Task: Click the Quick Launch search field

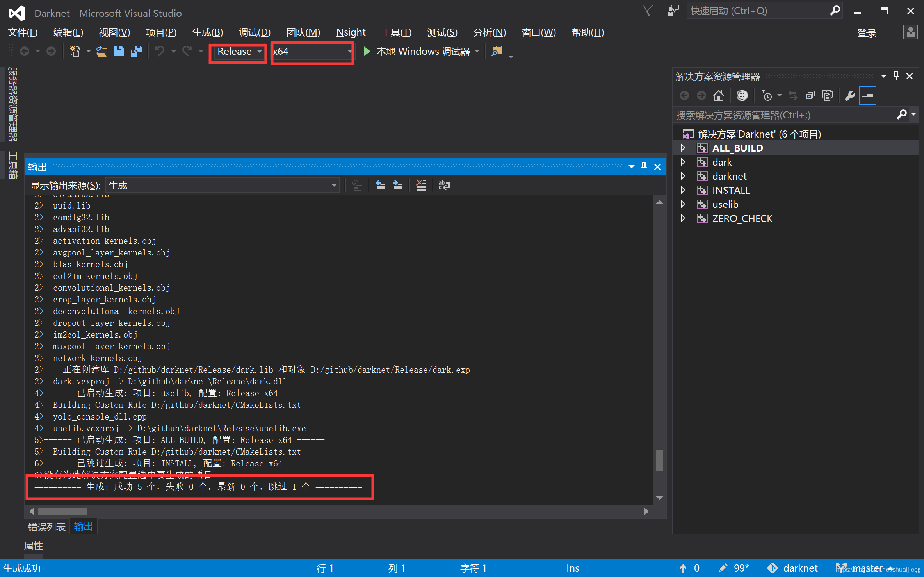Action: point(757,11)
